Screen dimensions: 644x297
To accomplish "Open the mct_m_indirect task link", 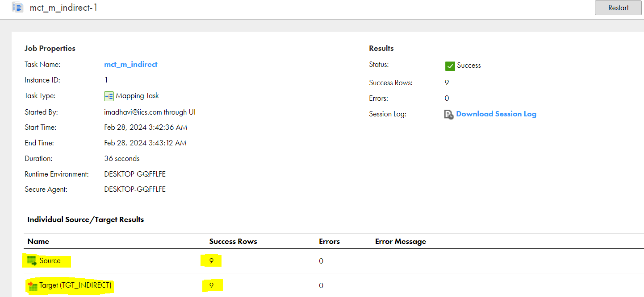I will click(x=131, y=64).
